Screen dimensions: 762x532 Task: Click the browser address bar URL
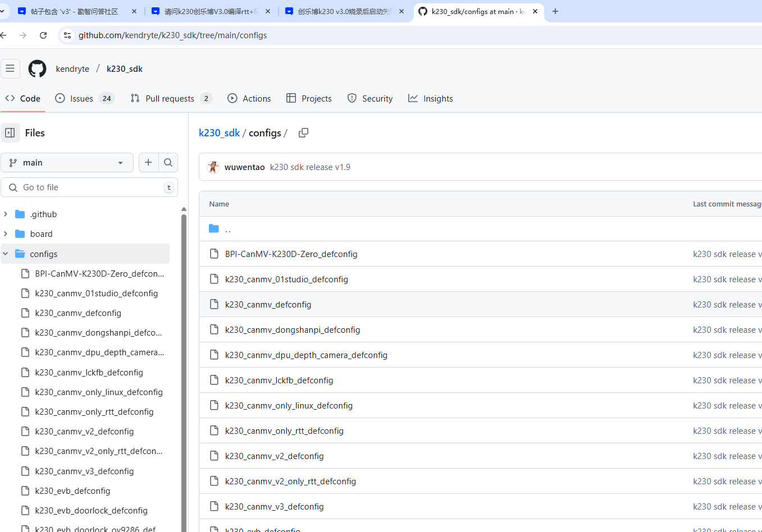(x=172, y=35)
